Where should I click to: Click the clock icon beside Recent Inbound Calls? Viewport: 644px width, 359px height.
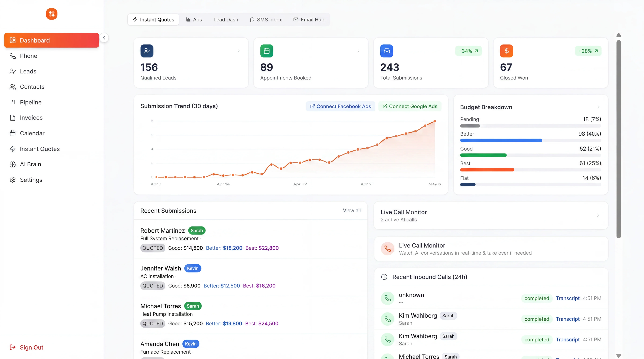pos(384,277)
